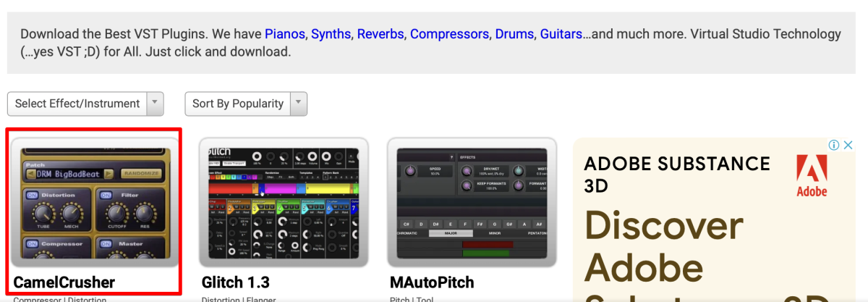Click the Adobe Substance 3D ad heading
868x302 pixels.
pos(677,175)
